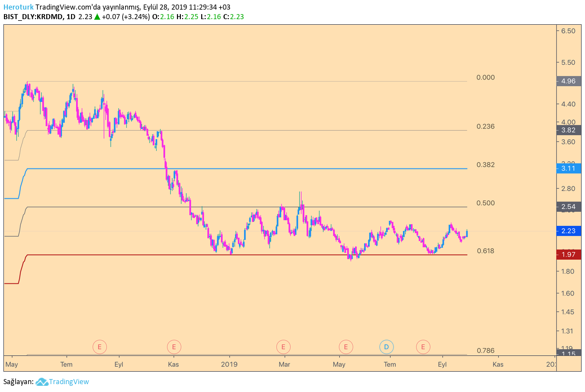Click the 6.50 value on price axis
Image resolution: width=585 pixels, height=392 pixels.
pos(568,31)
